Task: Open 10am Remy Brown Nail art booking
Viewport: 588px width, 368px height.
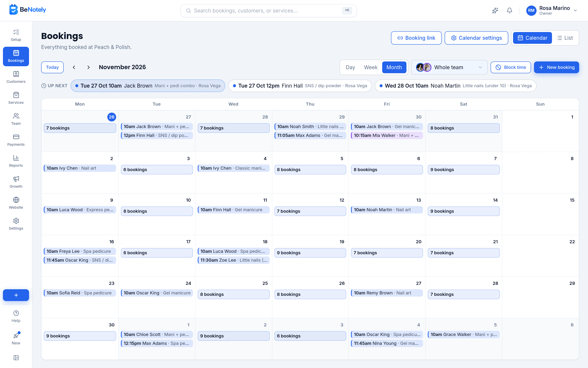Action: (x=387, y=293)
